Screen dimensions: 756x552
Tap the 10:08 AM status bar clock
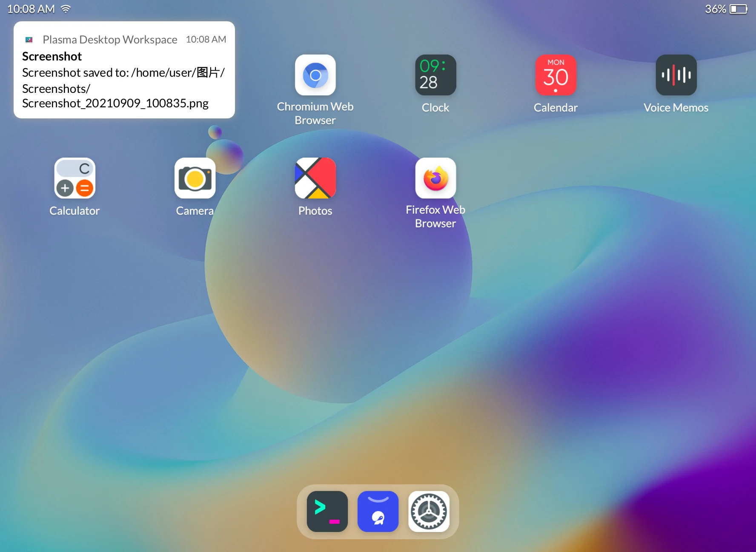coord(31,9)
